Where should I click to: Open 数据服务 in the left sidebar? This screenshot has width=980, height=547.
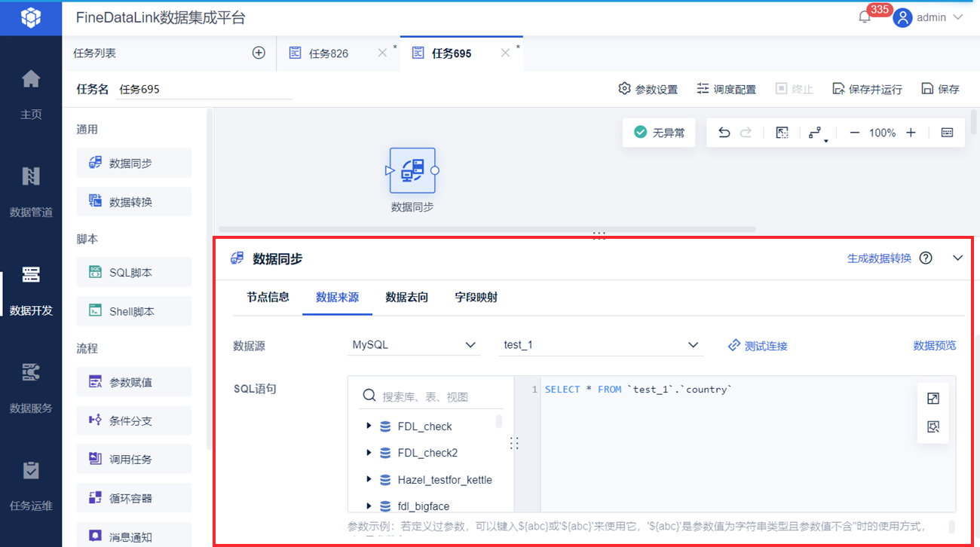click(31, 388)
